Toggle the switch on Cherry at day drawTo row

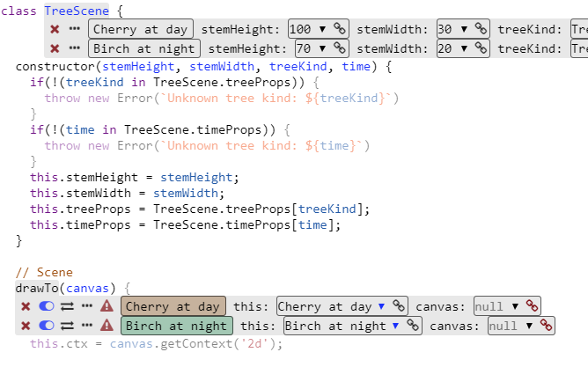(46, 306)
